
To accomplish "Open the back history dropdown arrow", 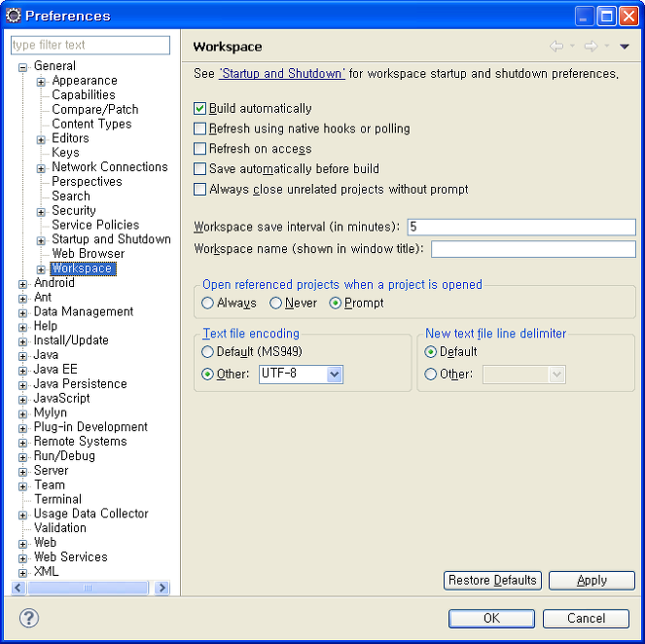I will [x=572, y=46].
